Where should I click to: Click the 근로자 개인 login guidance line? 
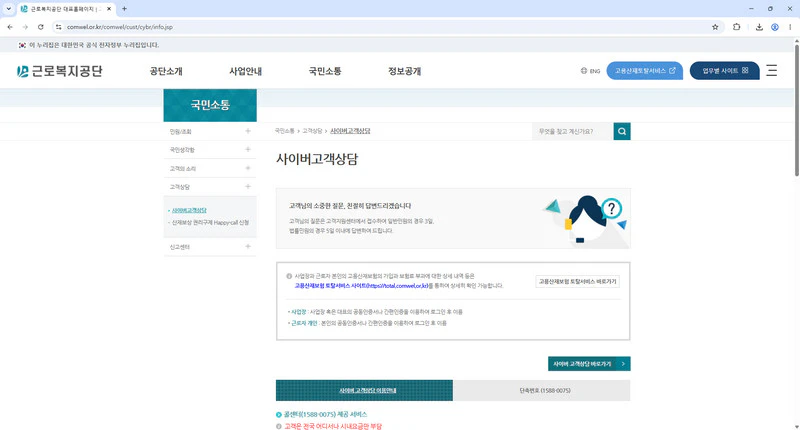(367, 323)
